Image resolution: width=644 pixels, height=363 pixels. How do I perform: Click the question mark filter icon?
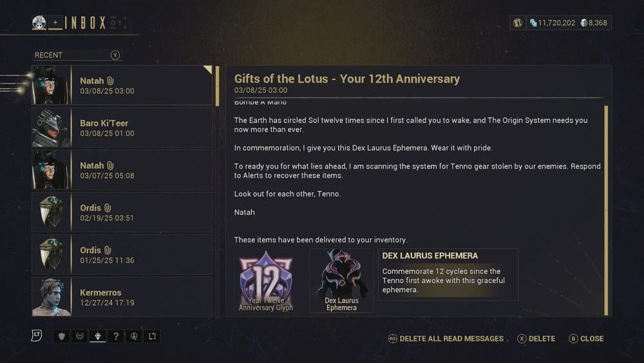[x=116, y=337]
